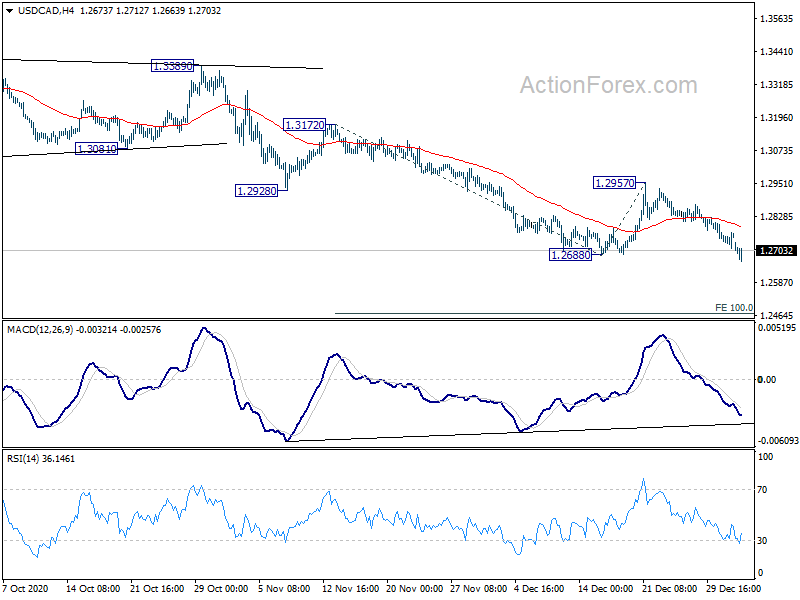Click the FE 100.0 projection label
This screenshot has width=800, height=600.
(734, 308)
